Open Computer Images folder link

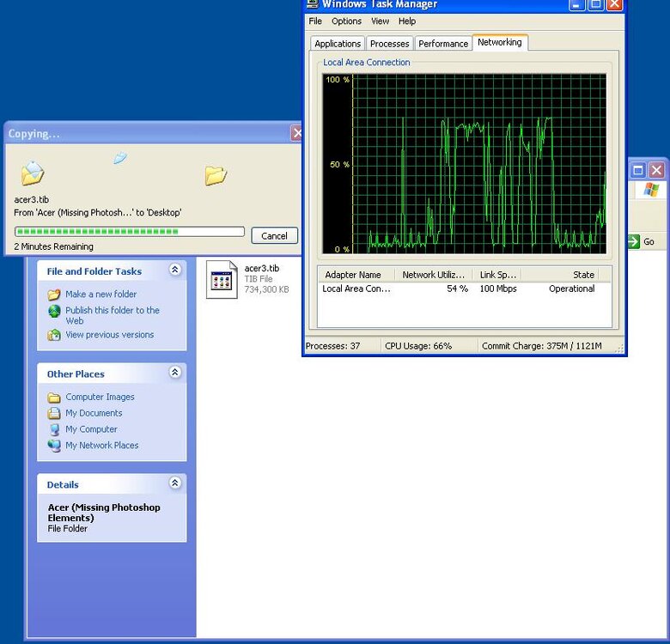coord(100,397)
